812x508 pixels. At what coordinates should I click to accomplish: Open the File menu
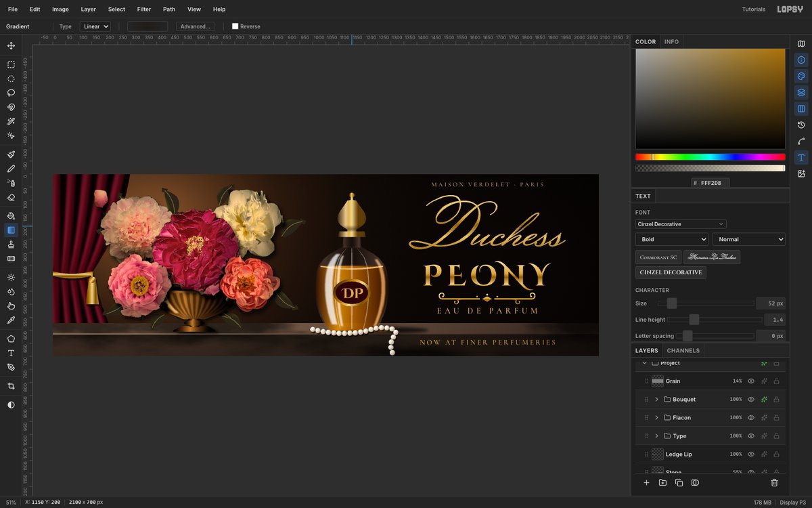coord(13,9)
